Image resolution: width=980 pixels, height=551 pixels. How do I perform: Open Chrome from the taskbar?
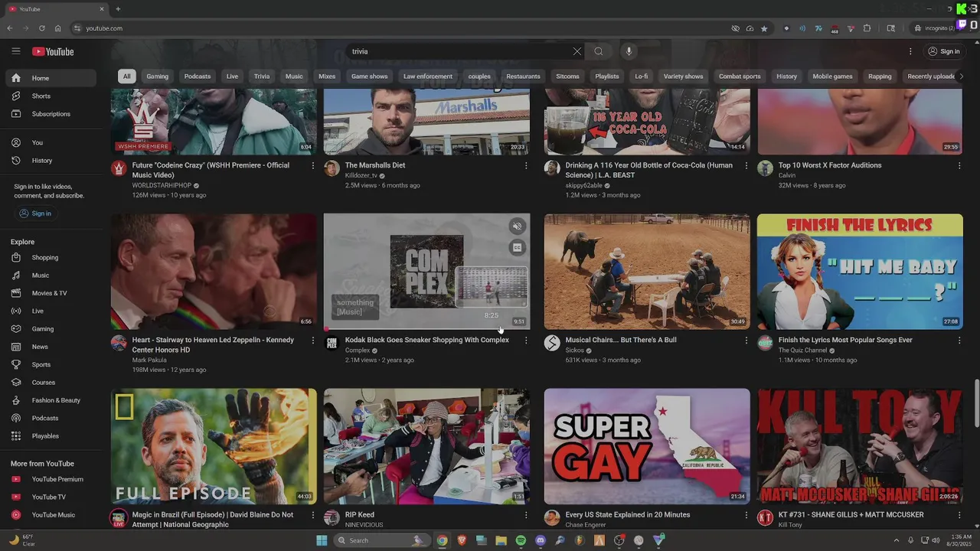[442, 540]
